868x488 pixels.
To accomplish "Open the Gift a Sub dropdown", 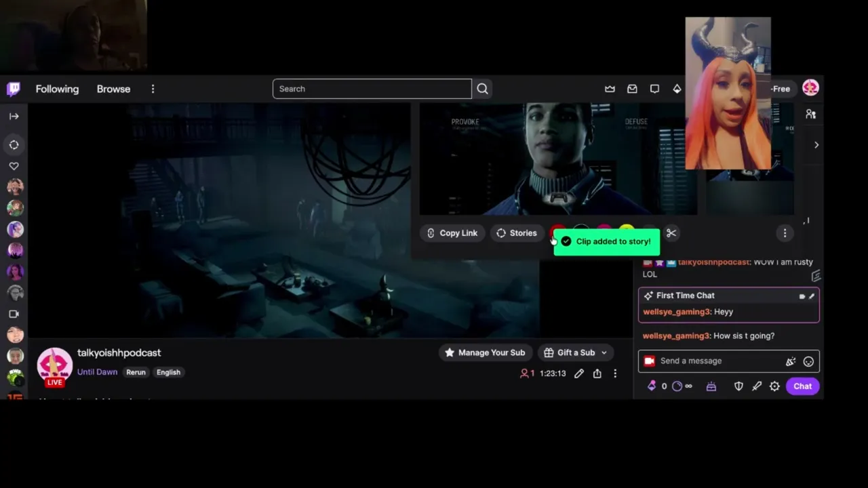I will pos(576,352).
